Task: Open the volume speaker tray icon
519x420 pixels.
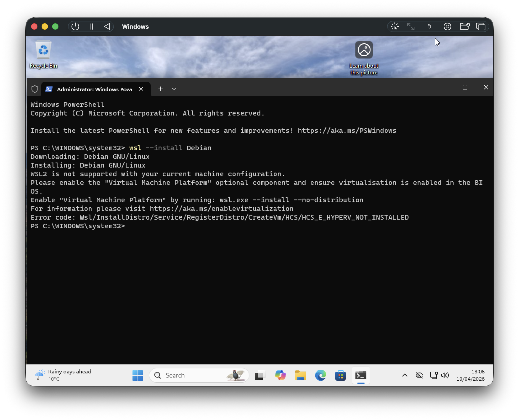Action: tap(445, 375)
